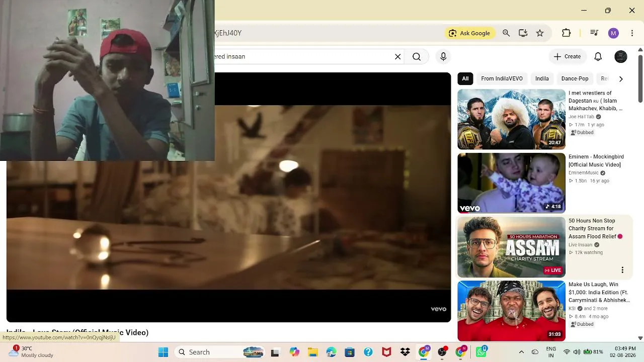This screenshot has height=362, width=644.
Task: Open KSI Make Us Laugh thumbnail
Action: pos(511,311)
